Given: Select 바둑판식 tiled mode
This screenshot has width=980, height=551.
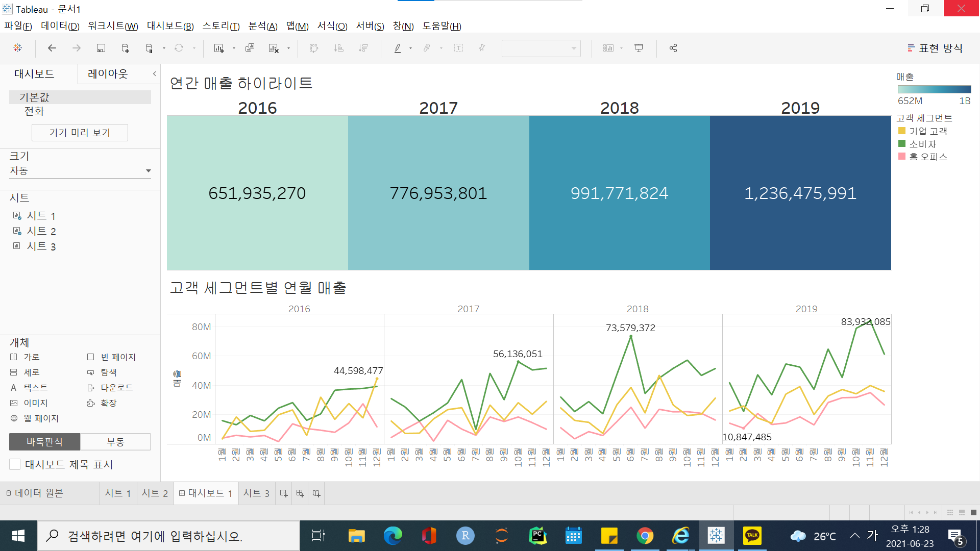Looking at the screenshot, I should pyautogui.click(x=45, y=442).
